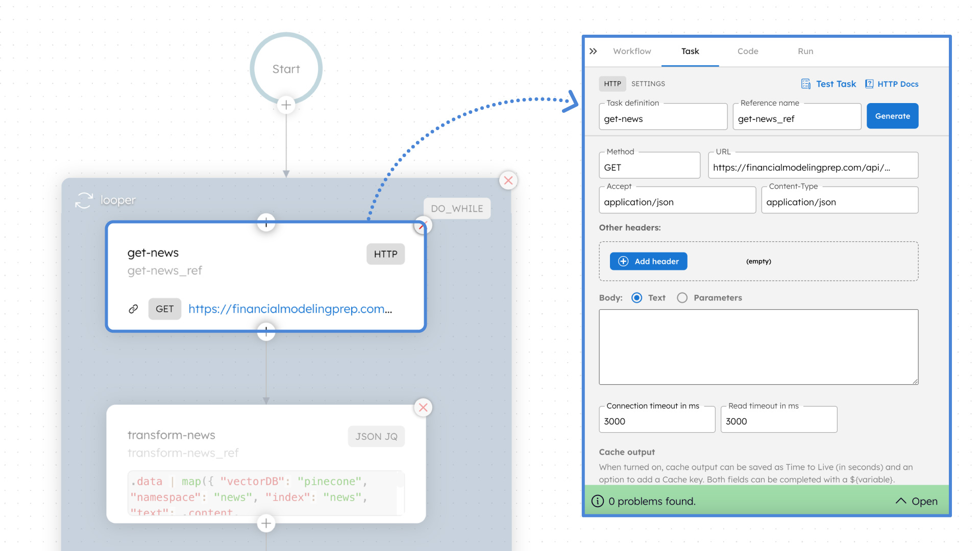Collapse the panel with the double-chevron icon
The width and height of the screenshot is (980, 551).
point(594,51)
